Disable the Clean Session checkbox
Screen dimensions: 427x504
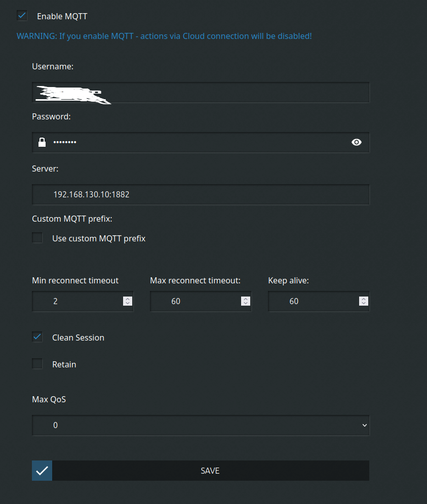tap(37, 337)
